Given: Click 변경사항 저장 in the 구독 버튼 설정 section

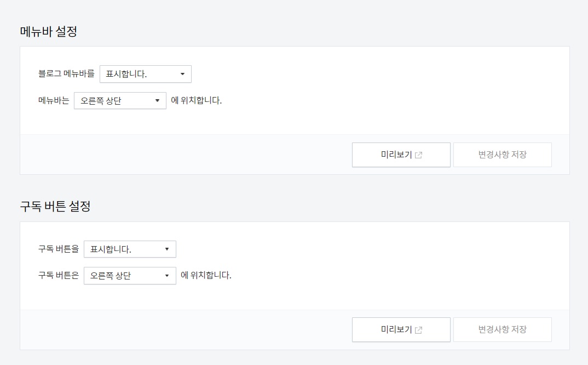Looking at the screenshot, I should point(503,329).
